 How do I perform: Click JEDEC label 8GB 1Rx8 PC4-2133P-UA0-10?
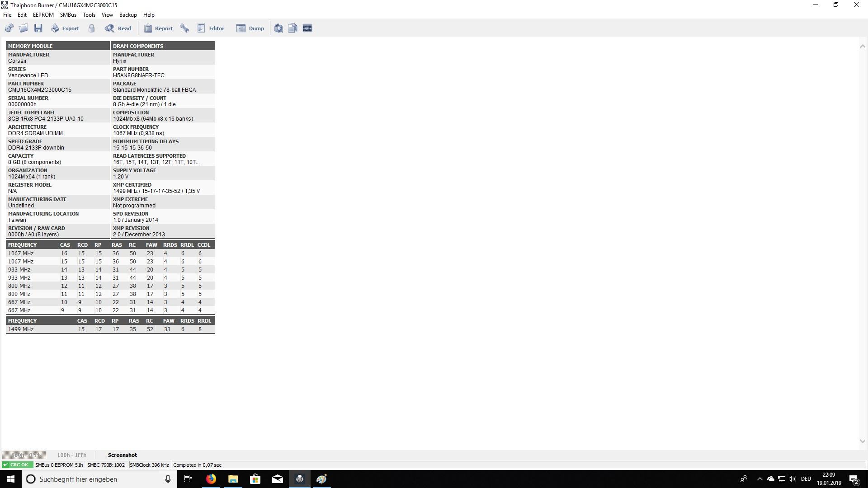click(x=46, y=119)
